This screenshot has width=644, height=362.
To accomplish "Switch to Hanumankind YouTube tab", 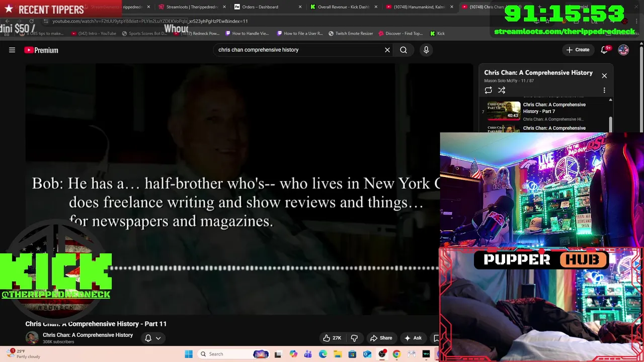I will (x=419, y=7).
